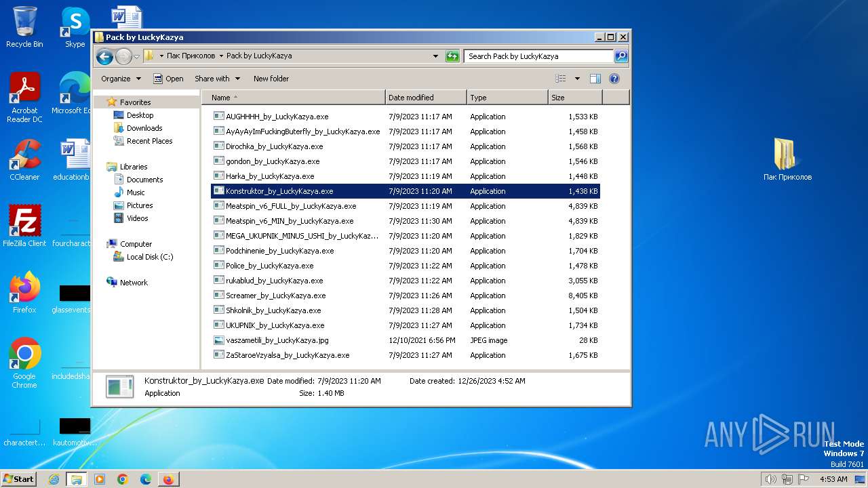The width and height of the screenshot is (868, 488).
Task: Select Pictures library
Action: pyautogui.click(x=140, y=205)
